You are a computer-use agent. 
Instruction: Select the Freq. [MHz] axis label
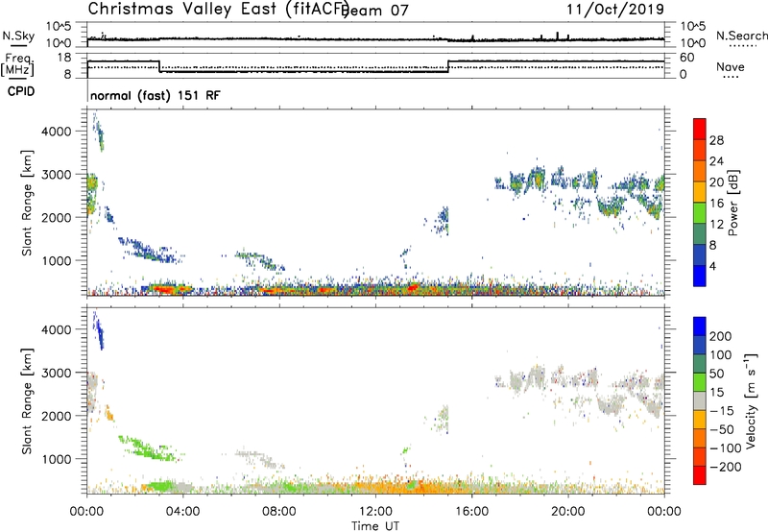17,64
